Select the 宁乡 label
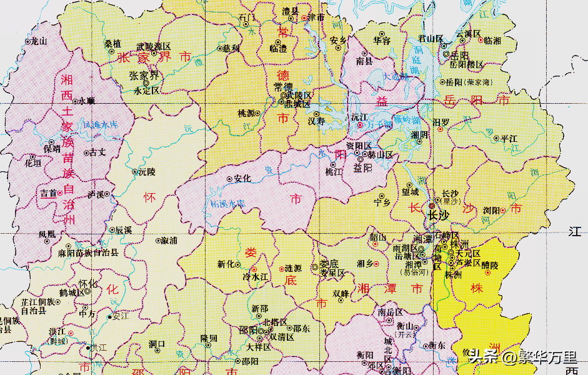Viewport: 588px width, 375px height. pyautogui.click(x=382, y=202)
